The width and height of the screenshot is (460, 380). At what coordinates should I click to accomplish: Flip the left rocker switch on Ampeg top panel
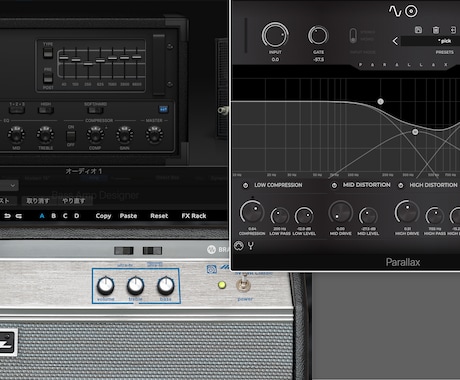coord(124,250)
